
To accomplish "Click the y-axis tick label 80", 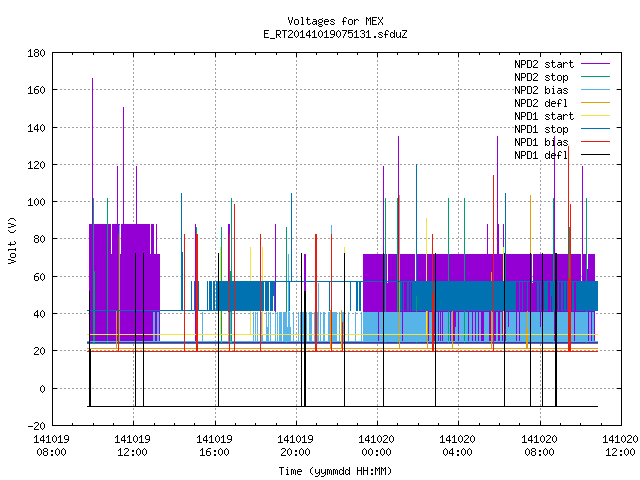I will [x=39, y=239].
